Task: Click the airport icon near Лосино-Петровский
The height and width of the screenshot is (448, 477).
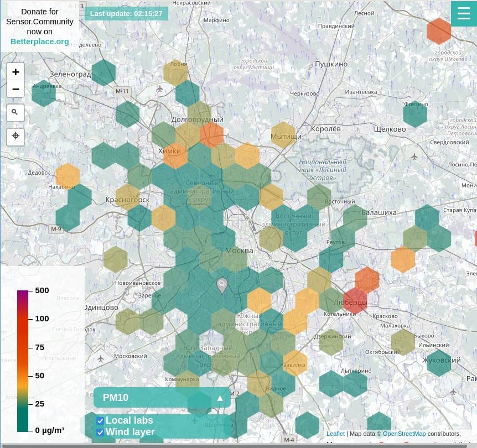Action: pyautogui.click(x=414, y=157)
